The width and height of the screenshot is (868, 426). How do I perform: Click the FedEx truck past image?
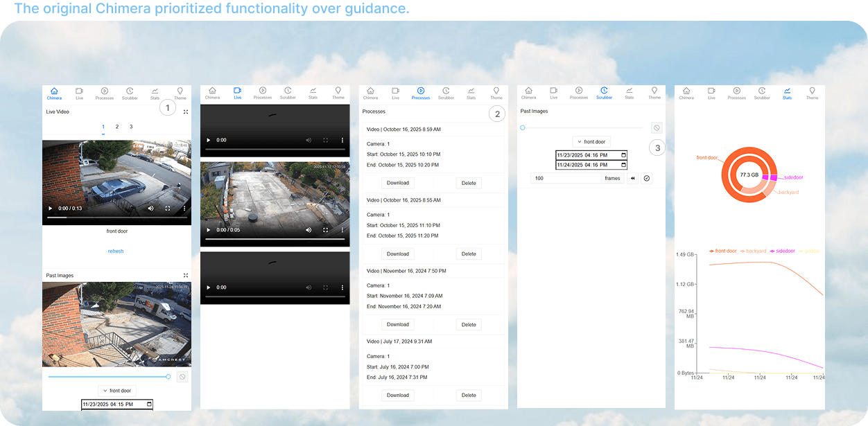click(x=116, y=324)
